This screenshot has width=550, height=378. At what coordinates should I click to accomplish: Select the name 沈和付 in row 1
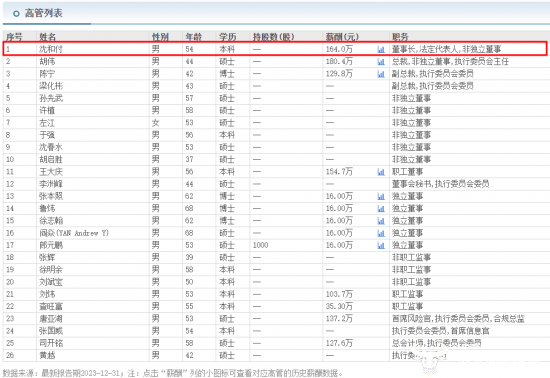pyautogui.click(x=51, y=49)
